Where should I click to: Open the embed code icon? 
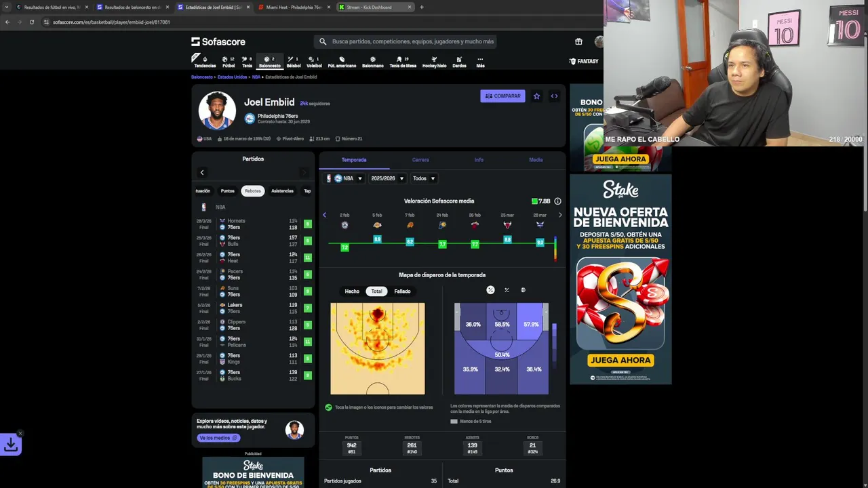pos(554,96)
